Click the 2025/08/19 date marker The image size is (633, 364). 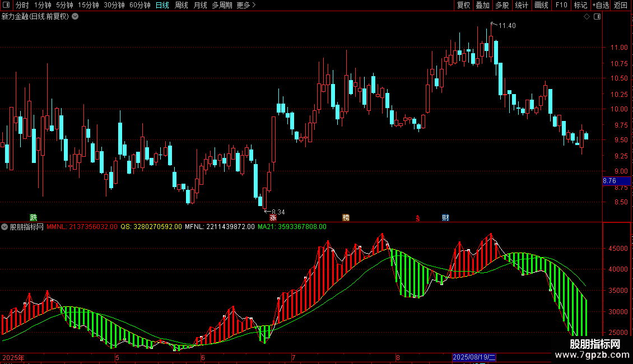tap(474, 357)
